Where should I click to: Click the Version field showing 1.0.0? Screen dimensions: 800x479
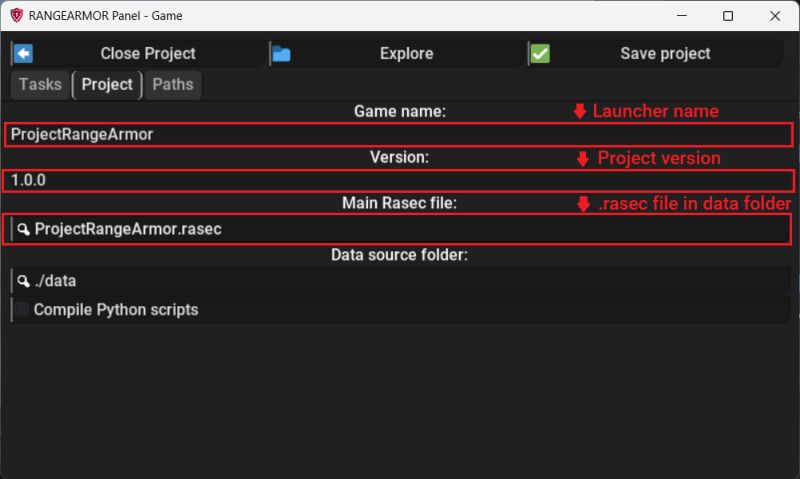coord(398,181)
